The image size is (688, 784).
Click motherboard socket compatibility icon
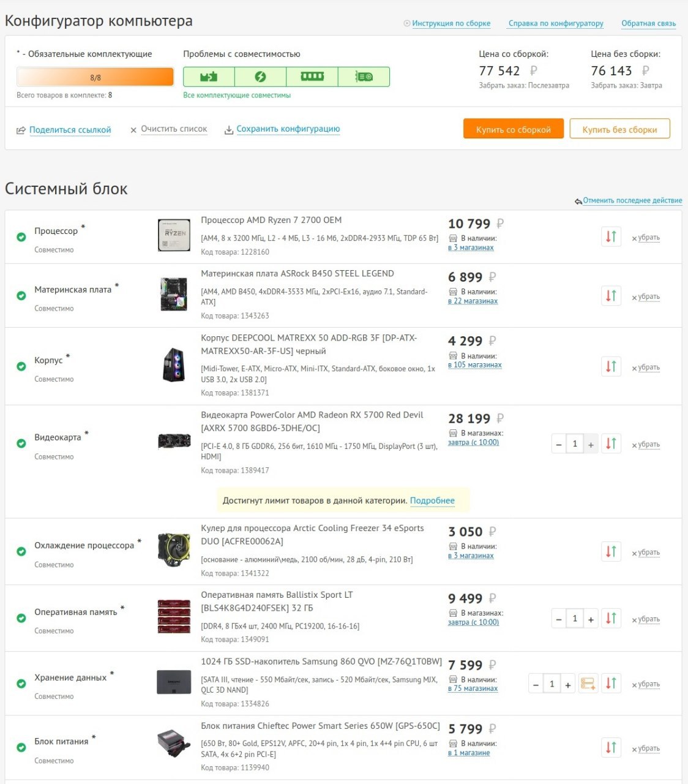[x=209, y=77]
